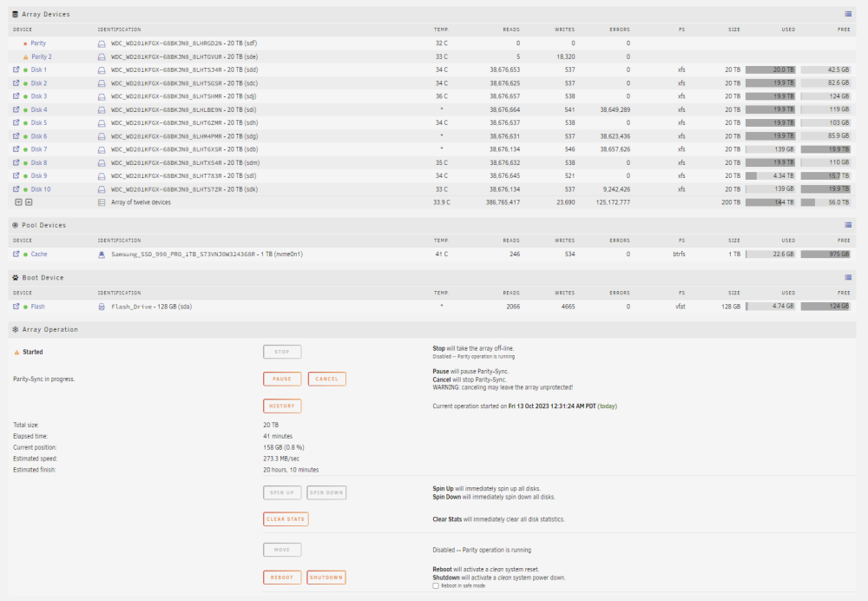
Task: Click the Array Operation section header
Action: pos(431,329)
